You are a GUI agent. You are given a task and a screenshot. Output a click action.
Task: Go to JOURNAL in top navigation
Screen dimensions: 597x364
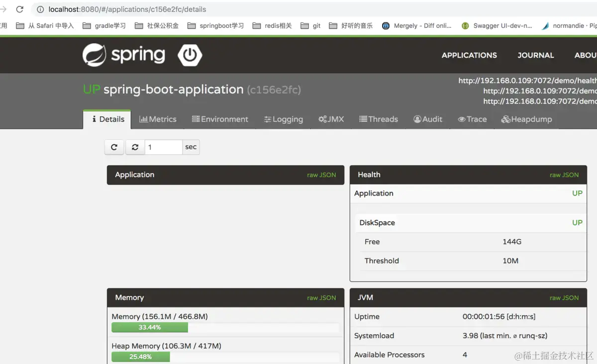536,55
